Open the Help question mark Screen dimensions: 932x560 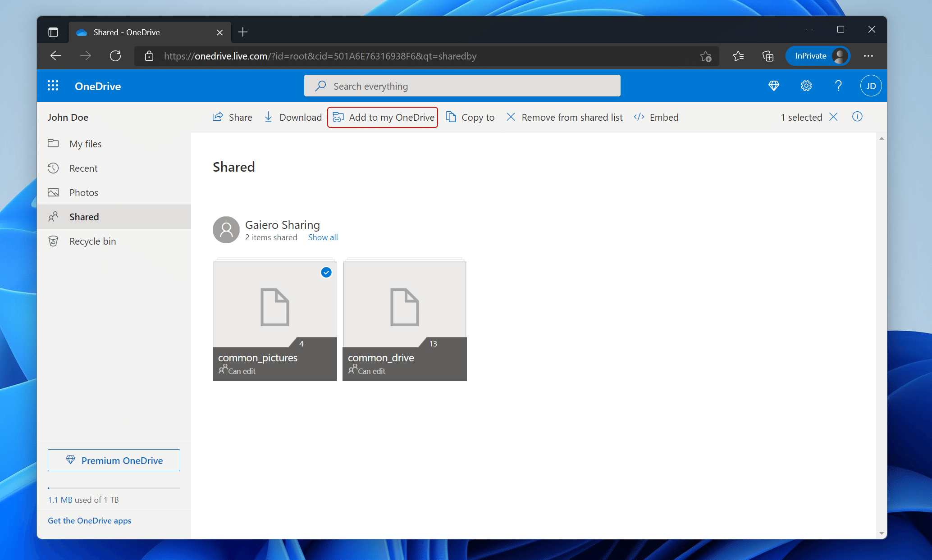tap(838, 86)
